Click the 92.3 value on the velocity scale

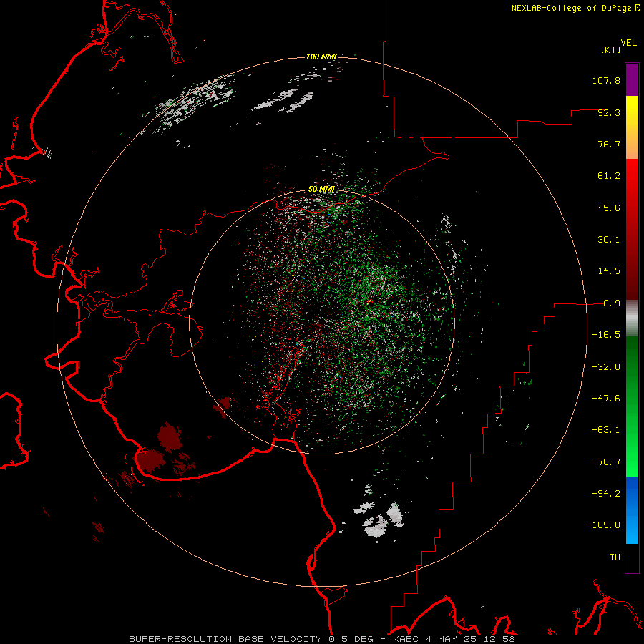[609, 112]
